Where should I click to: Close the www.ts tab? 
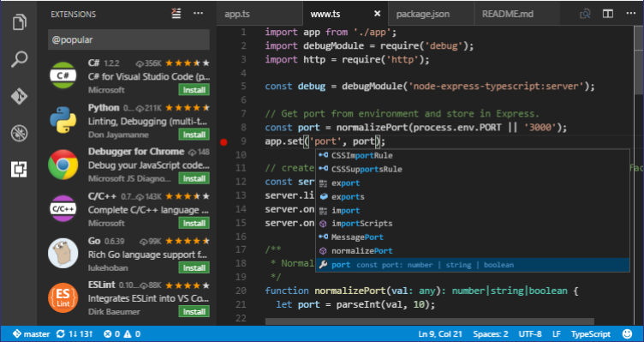click(377, 14)
